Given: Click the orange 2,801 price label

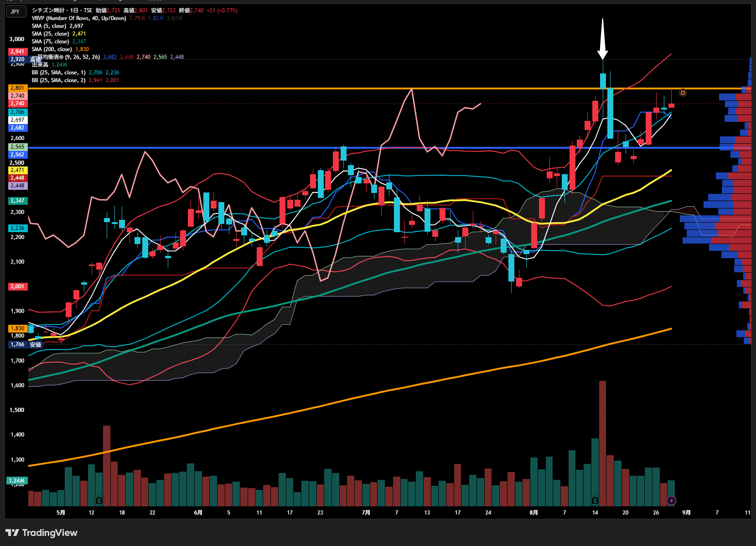Looking at the screenshot, I should (17, 88).
